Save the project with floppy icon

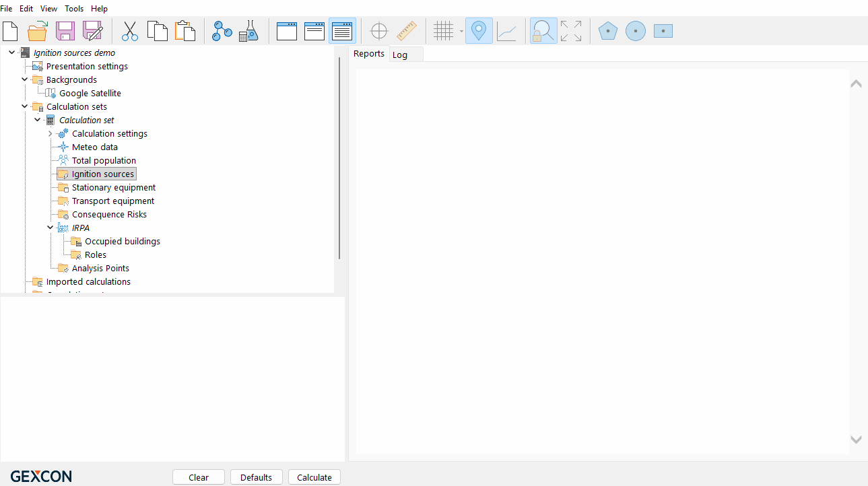coord(65,31)
